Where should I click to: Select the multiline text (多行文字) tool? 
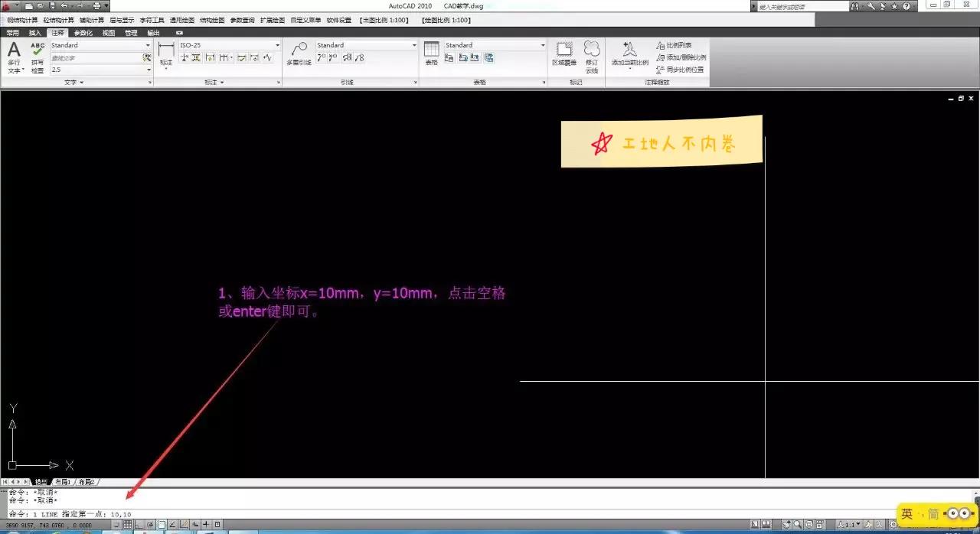14,57
